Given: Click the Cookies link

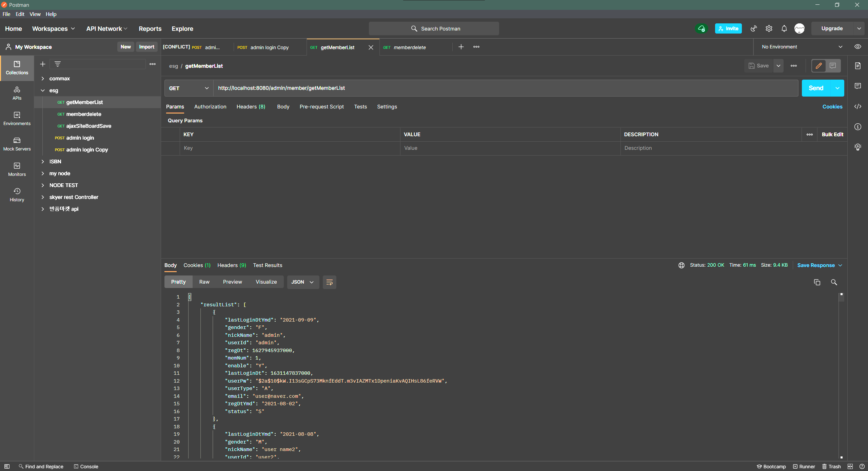Looking at the screenshot, I should 832,106.
